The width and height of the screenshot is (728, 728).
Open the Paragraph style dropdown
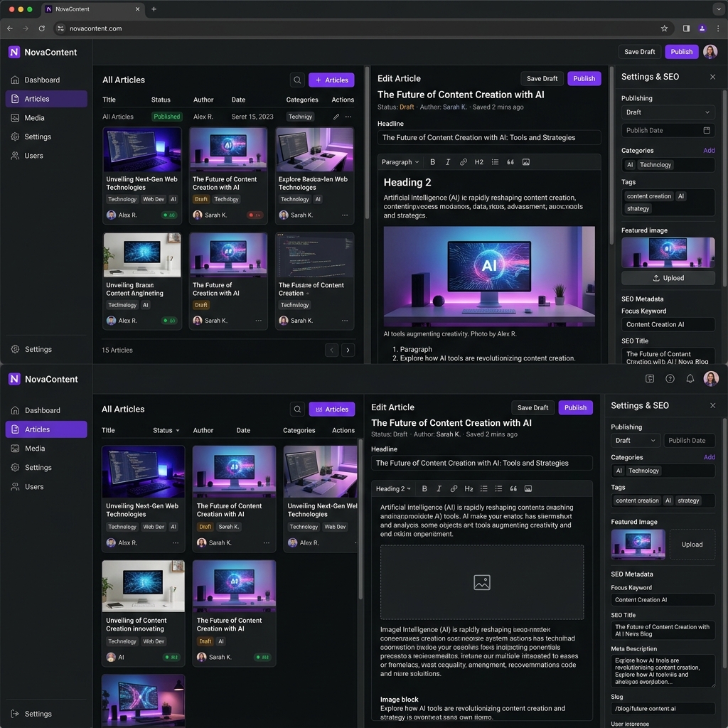pos(400,162)
